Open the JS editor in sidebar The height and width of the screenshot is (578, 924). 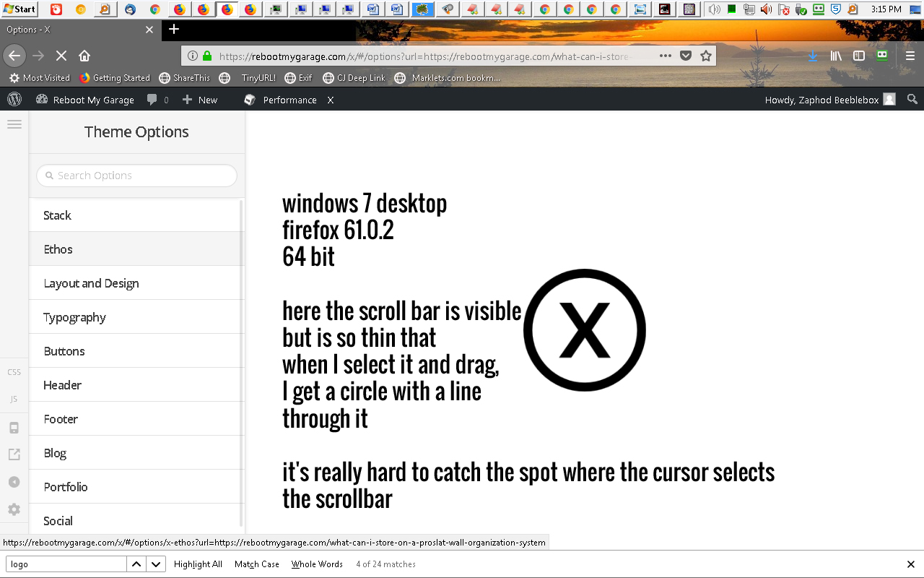14,399
